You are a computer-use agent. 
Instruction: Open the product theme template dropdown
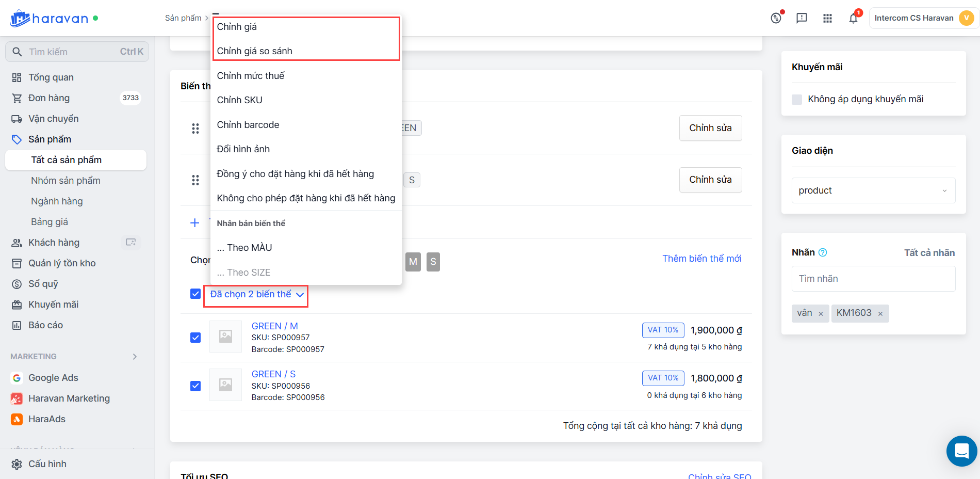pyautogui.click(x=873, y=190)
